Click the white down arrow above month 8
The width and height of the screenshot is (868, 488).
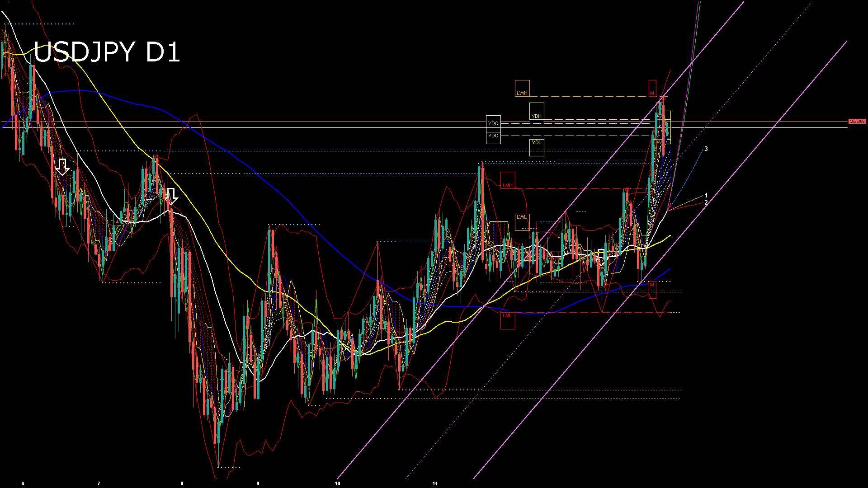pos(171,196)
